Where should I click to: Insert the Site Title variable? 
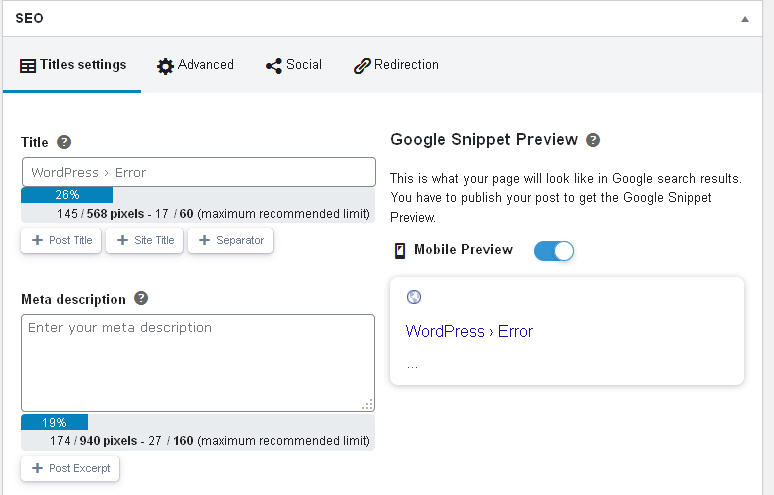pyautogui.click(x=145, y=240)
